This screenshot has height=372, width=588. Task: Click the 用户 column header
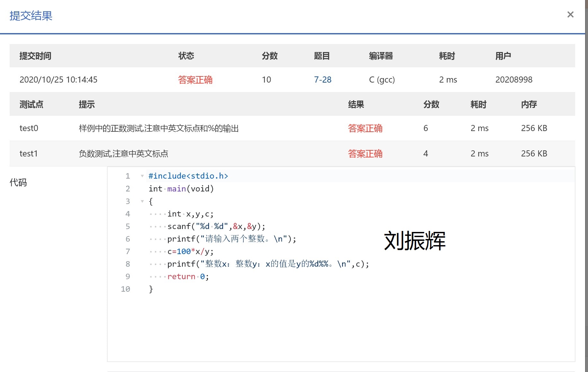tap(503, 56)
